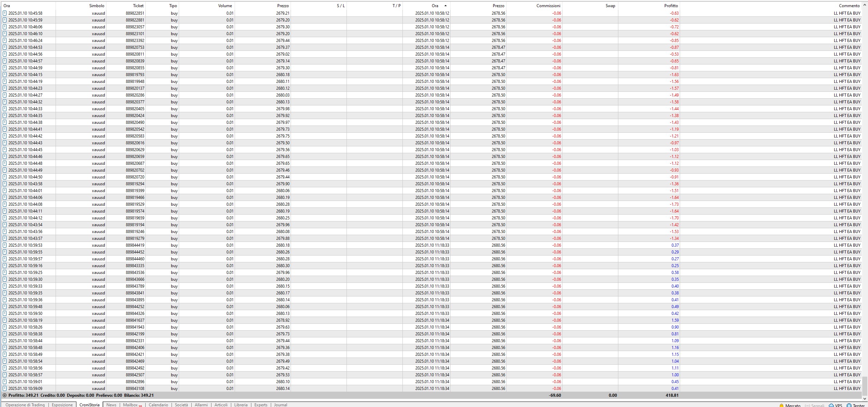Click the order icon of ticket 889820286 row
The image size is (868, 407).
(5, 95)
